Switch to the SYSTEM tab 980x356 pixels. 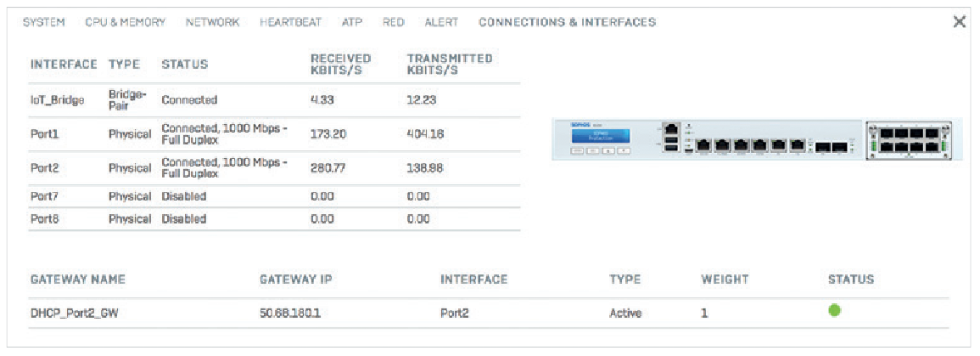click(x=44, y=23)
